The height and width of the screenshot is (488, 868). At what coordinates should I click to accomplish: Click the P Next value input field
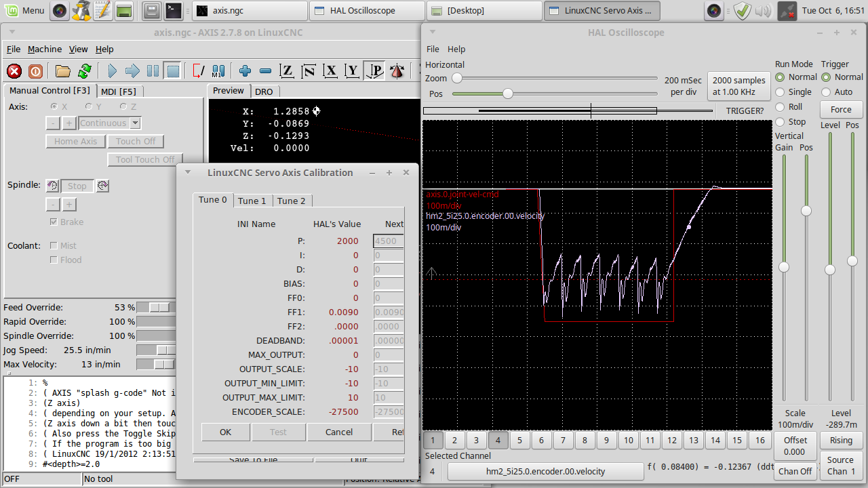389,241
